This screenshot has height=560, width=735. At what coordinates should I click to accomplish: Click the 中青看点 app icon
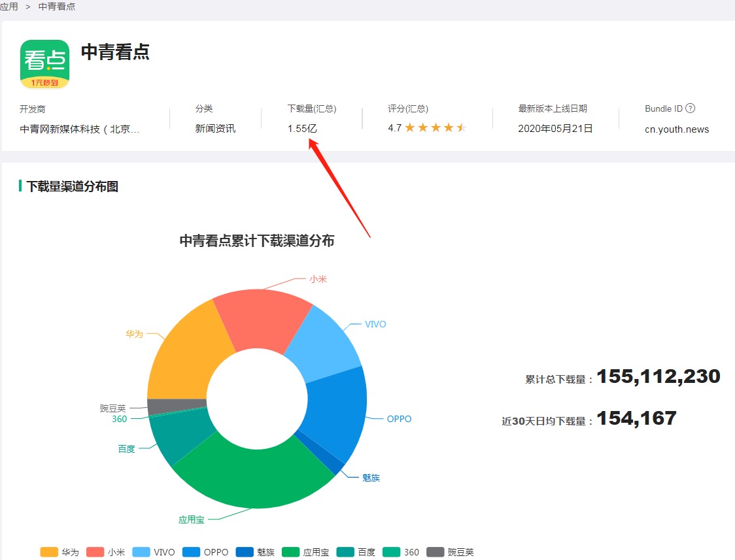pos(44,64)
